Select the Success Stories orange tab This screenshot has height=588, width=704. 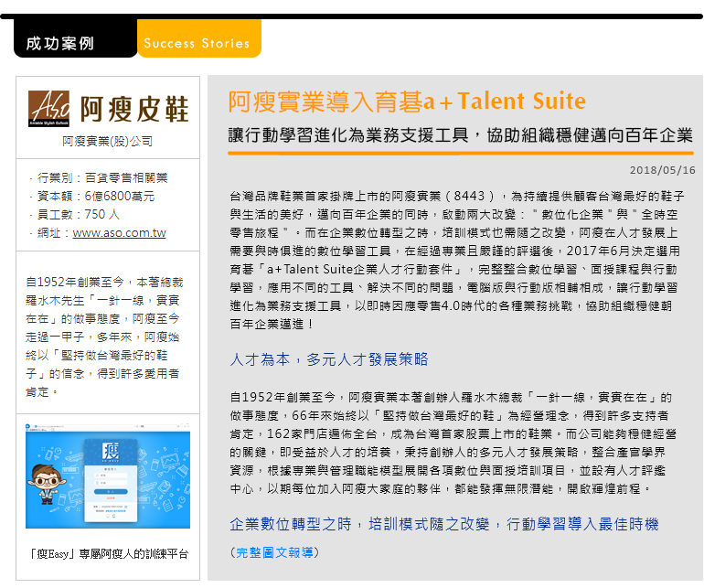[197, 43]
